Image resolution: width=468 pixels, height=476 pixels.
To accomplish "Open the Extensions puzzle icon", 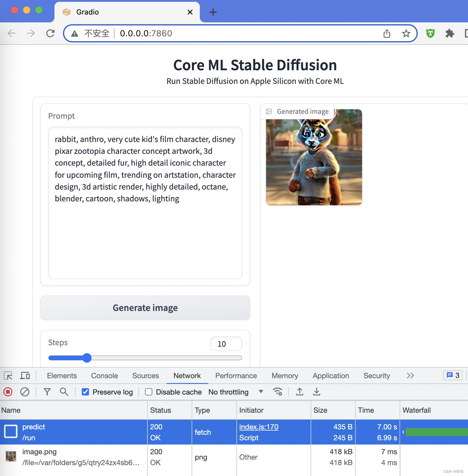I will (450, 33).
